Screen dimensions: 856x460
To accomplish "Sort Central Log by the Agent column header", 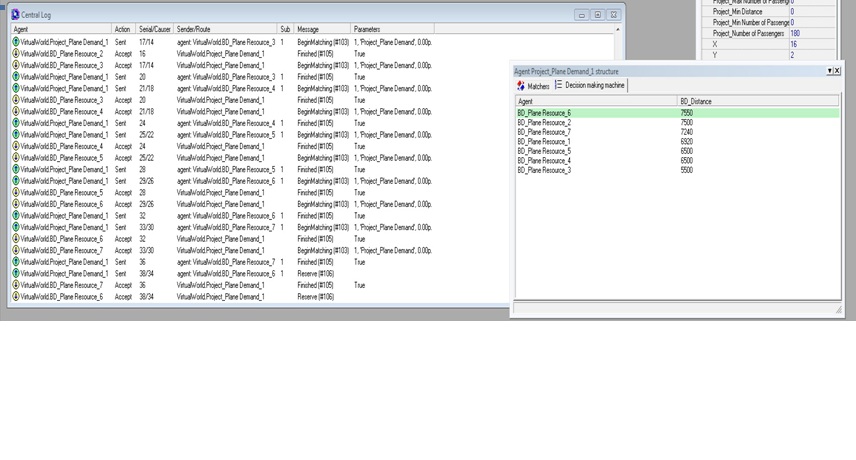I will coord(61,29).
